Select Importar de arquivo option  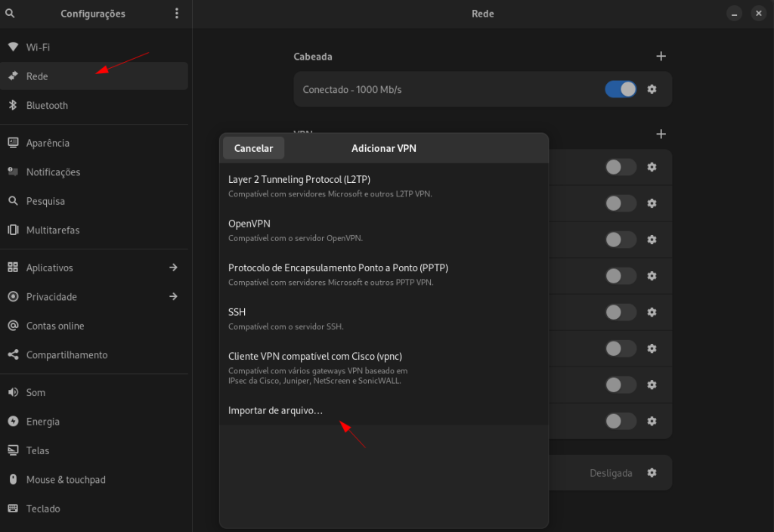(x=275, y=410)
